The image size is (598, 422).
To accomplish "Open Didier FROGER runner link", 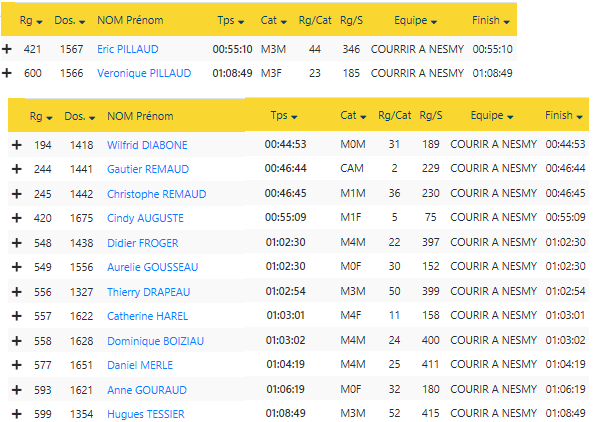I will coord(143,243).
